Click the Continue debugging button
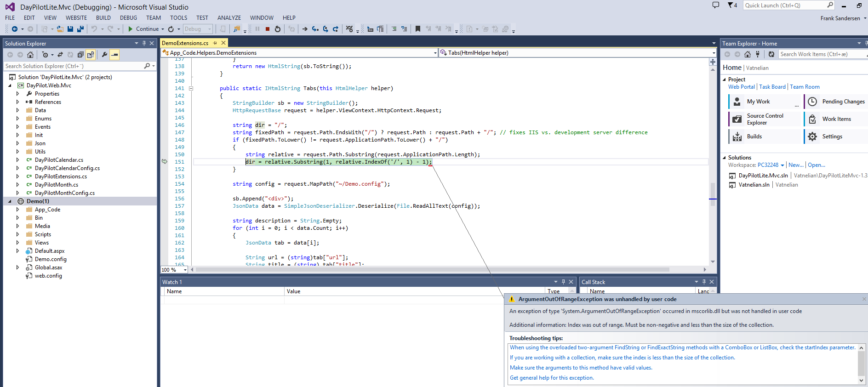This screenshot has width=868, height=387. pos(143,29)
